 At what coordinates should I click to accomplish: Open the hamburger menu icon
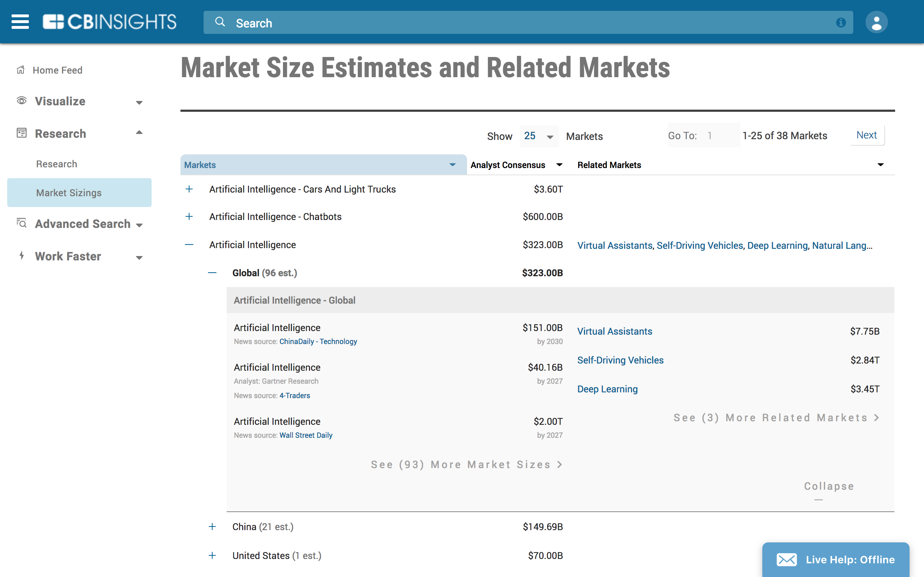20,22
